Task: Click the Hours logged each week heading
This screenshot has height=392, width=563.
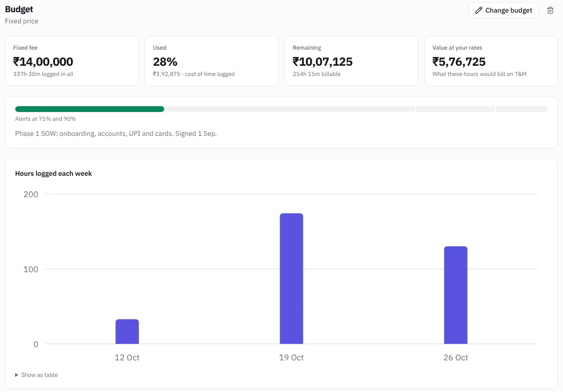Action: (x=54, y=173)
